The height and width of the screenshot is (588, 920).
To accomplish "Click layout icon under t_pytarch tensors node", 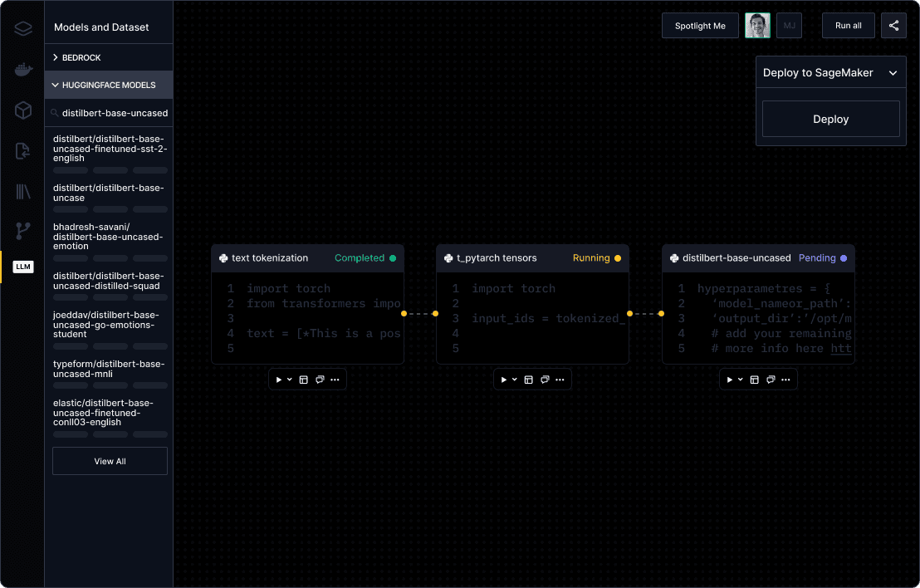I will point(529,380).
